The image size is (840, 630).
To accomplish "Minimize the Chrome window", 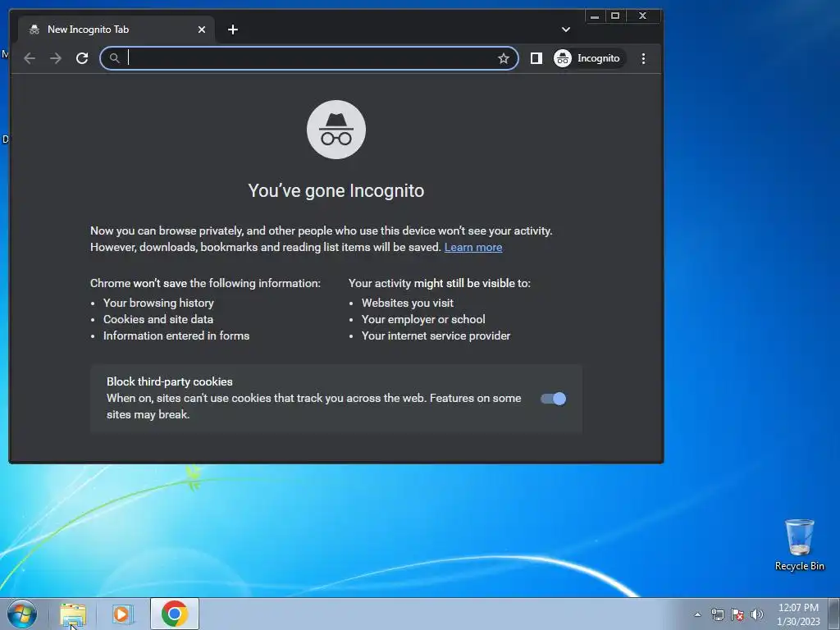I will (595, 16).
